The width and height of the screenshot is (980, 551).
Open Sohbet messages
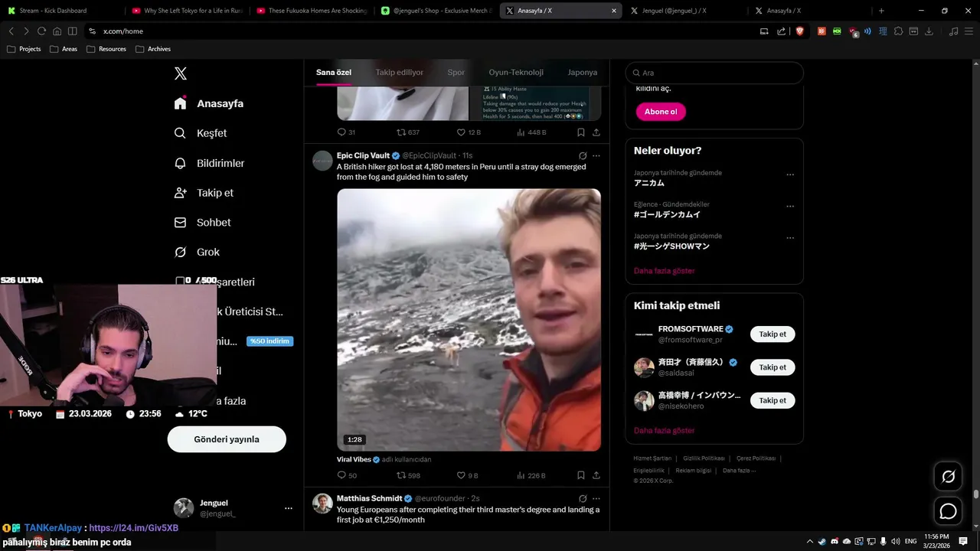(x=202, y=223)
